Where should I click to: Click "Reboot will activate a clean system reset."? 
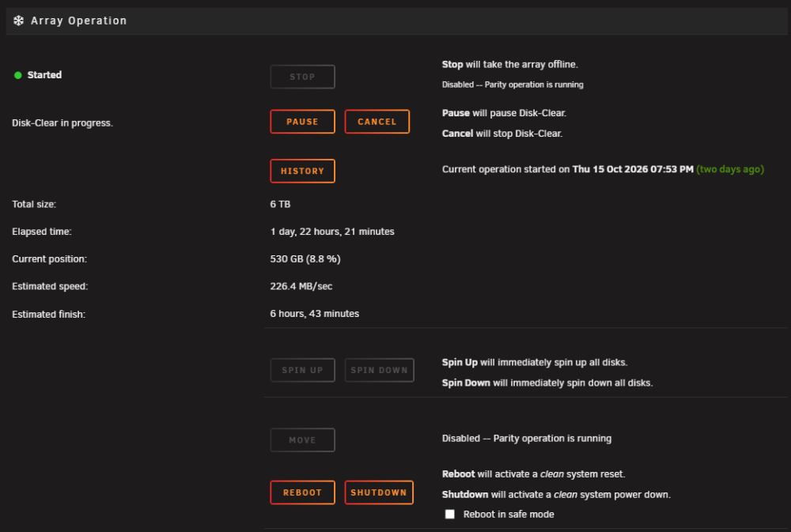tap(534, 474)
